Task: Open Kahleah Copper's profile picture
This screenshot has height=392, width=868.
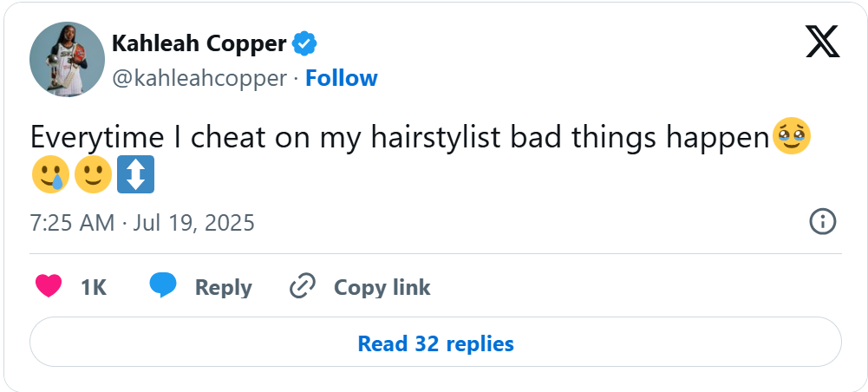Action: [67, 59]
